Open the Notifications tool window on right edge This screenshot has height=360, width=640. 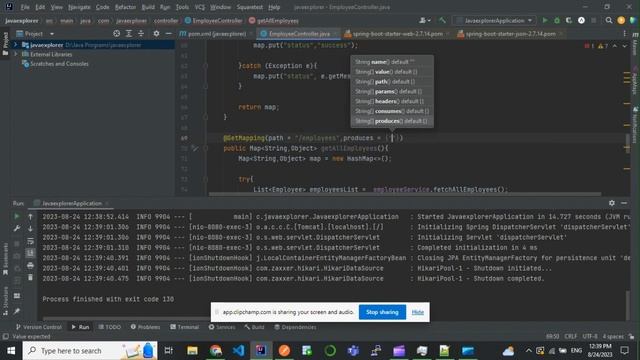tap(635, 125)
